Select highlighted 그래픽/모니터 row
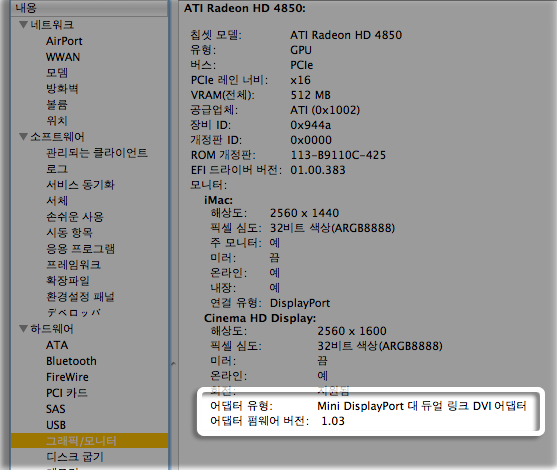The width and height of the screenshot is (557, 470). pyautogui.click(x=90, y=441)
